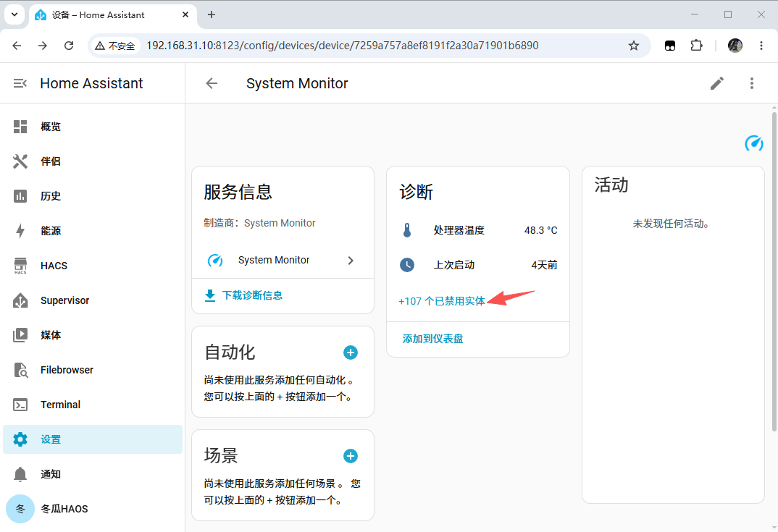Image resolution: width=778 pixels, height=532 pixels.
Task: Add an automation with the 自动化 plus button
Action: (x=351, y=352)
